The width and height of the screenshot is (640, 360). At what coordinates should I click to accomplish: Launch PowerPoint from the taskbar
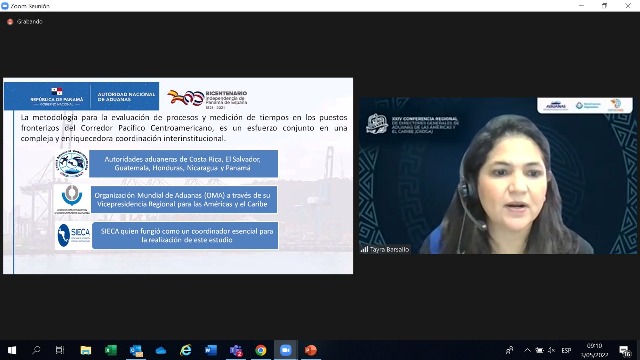pos(310,350)
